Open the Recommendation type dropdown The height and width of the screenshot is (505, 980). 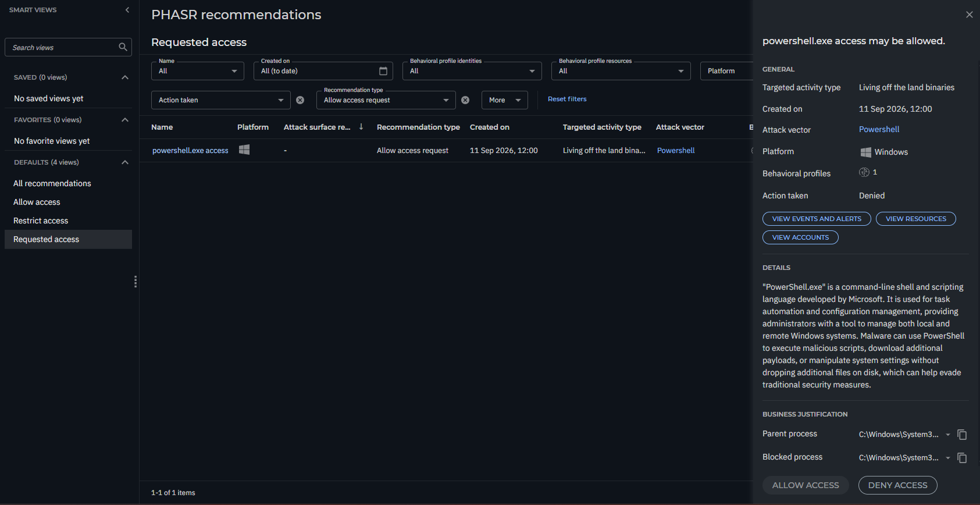(x=386, y=100)
